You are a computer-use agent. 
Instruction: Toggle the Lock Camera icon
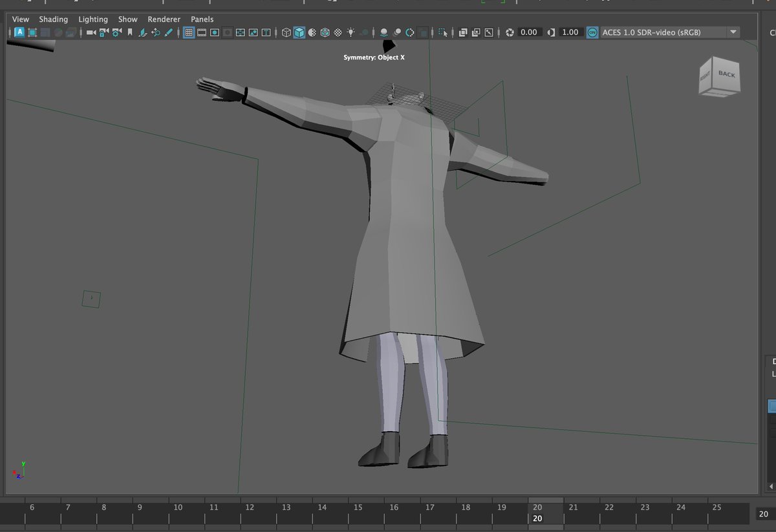coord(103,32)
